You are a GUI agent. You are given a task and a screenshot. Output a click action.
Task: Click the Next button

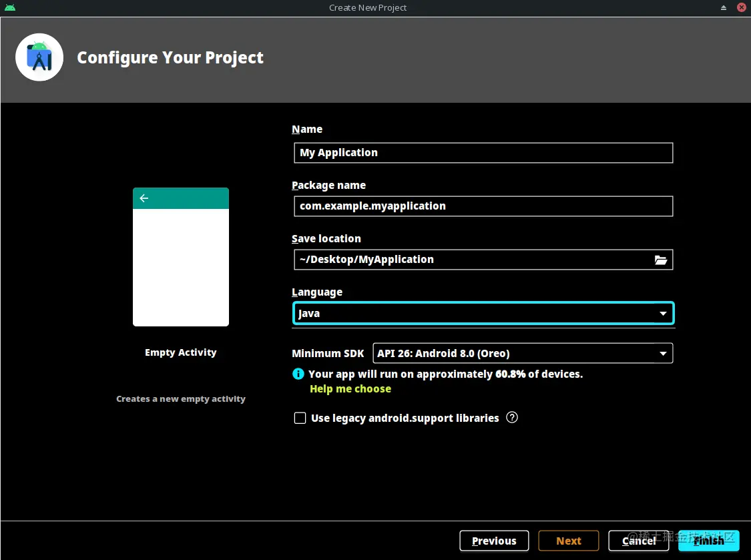[569, 541]
